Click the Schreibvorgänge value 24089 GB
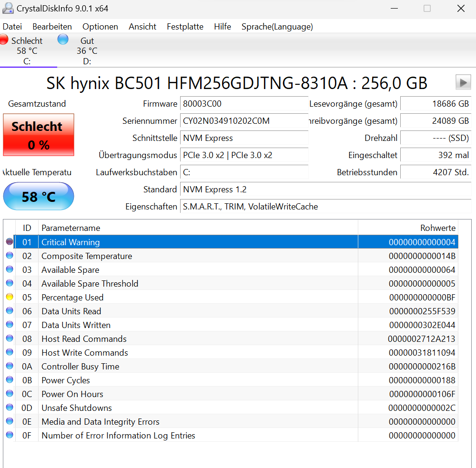Viewport: 476px width, 468px height. click(435, 121)
